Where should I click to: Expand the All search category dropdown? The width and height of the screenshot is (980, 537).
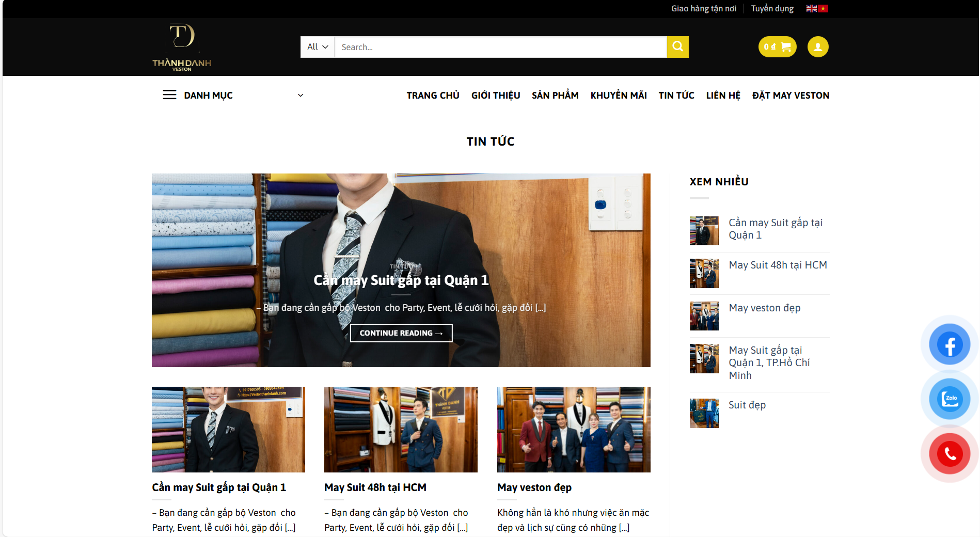tap(318, 47)
